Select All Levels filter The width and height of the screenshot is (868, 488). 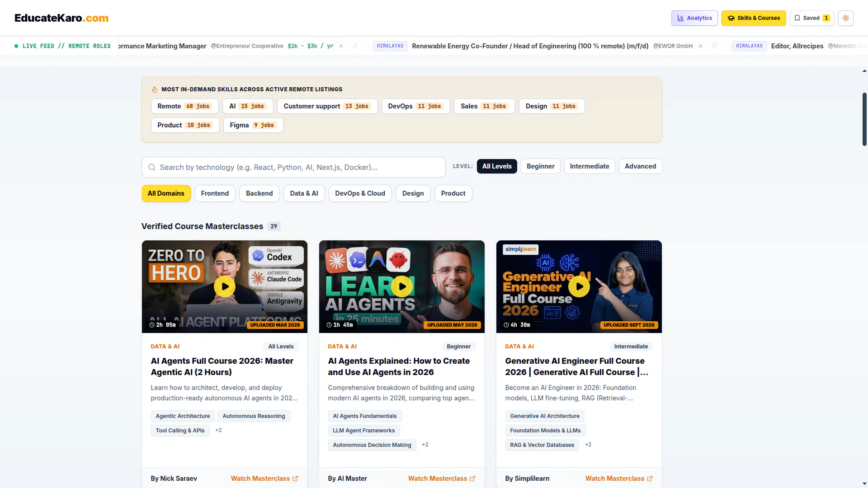click(x=497, y=166)
